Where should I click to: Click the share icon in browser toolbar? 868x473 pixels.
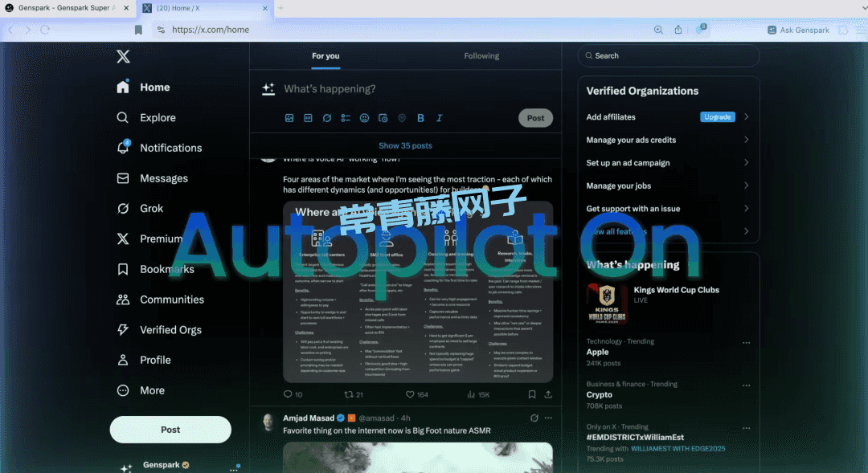tap(678, 30)
